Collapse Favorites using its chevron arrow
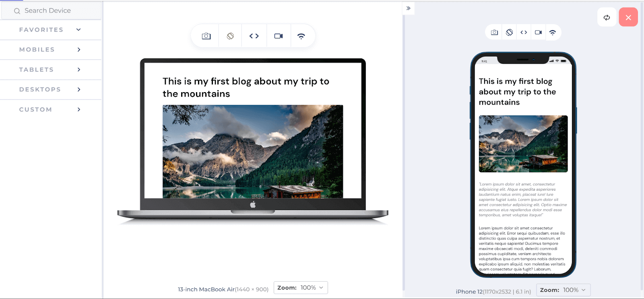 (x=79, y=30)
